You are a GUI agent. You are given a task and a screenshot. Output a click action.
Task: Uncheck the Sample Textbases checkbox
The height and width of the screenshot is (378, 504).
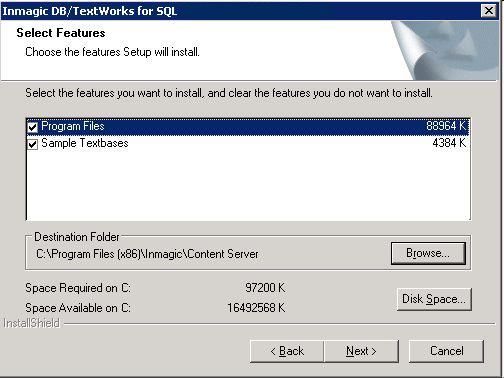33,144
